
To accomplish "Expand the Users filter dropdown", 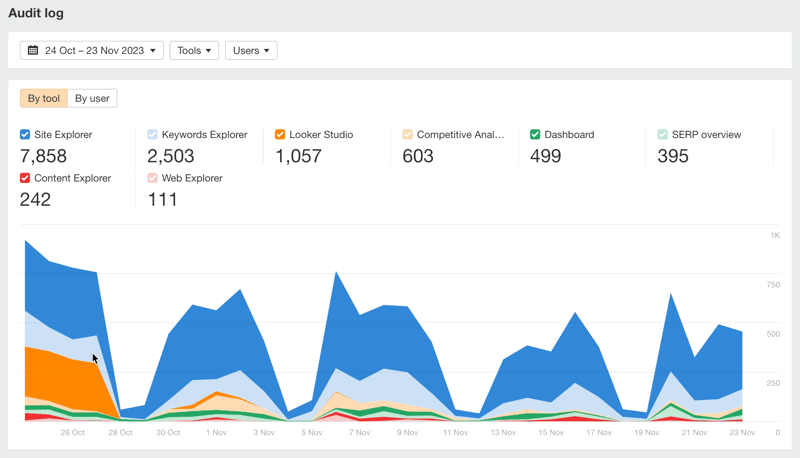I will 251,51.
